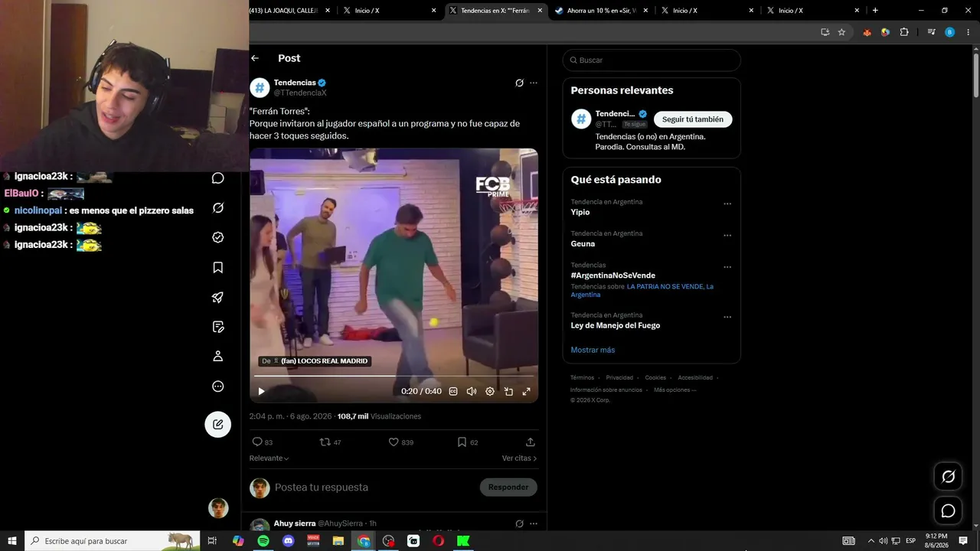Open Ver citas link
980x551 pixels.
click(x=520, y=458)
